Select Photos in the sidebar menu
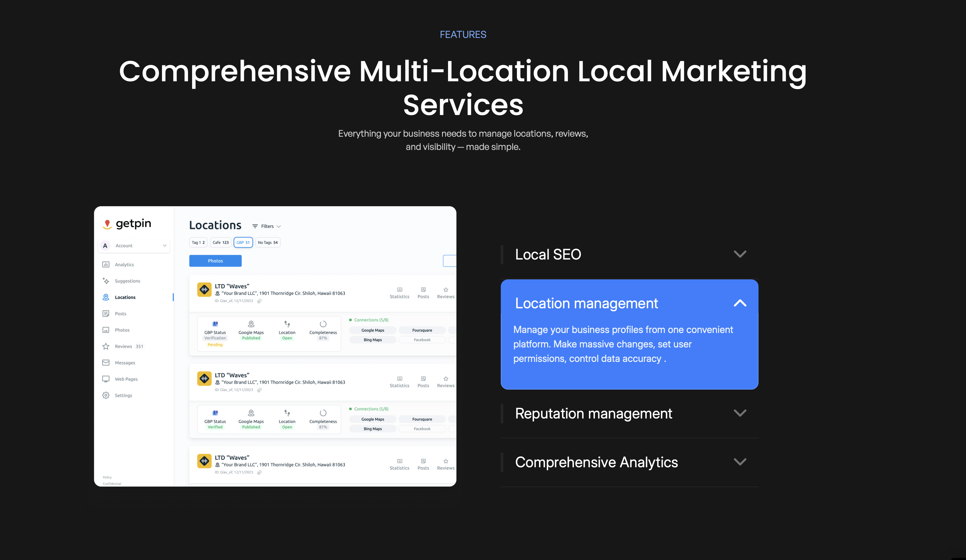Screen dimensions: 966x560 coord(122,330)
